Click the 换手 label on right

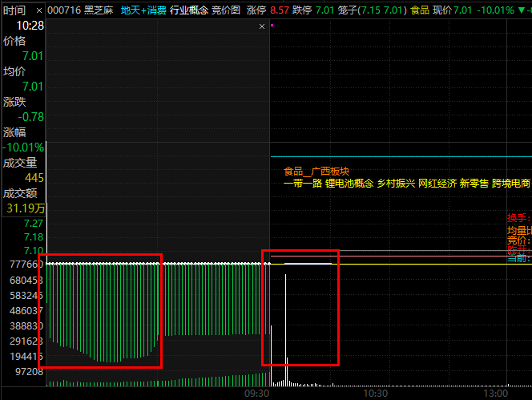click(x=518, y=218)
